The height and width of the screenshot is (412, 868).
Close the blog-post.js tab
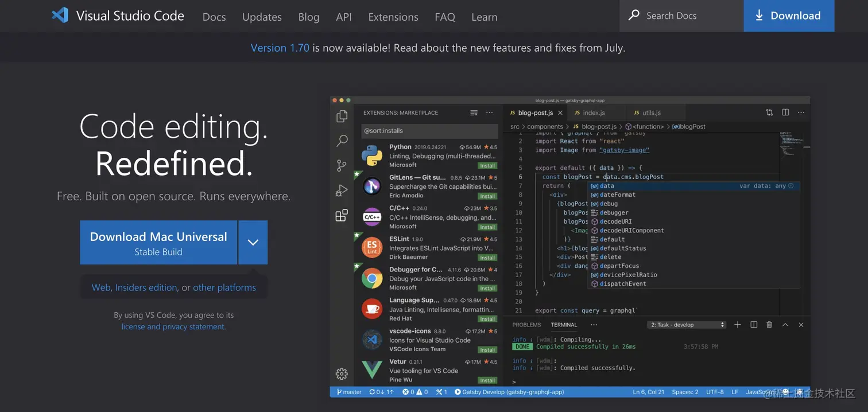pos(560,113)
